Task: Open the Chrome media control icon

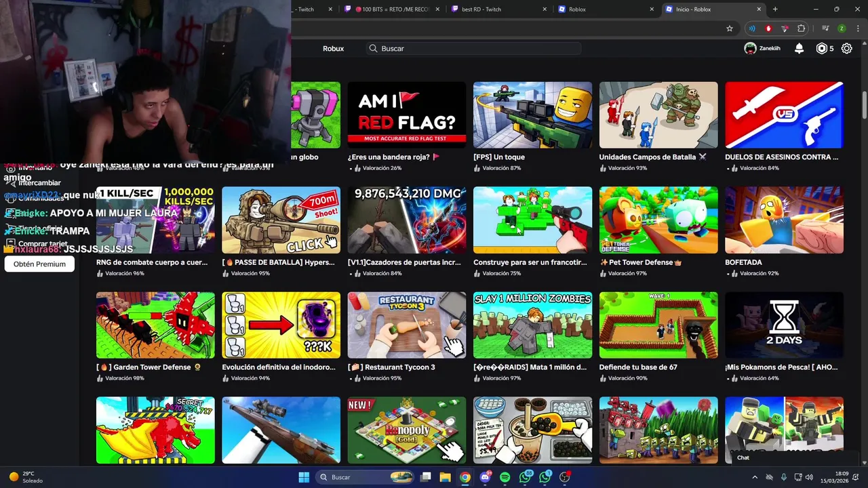Action: (x=825, y=28)
